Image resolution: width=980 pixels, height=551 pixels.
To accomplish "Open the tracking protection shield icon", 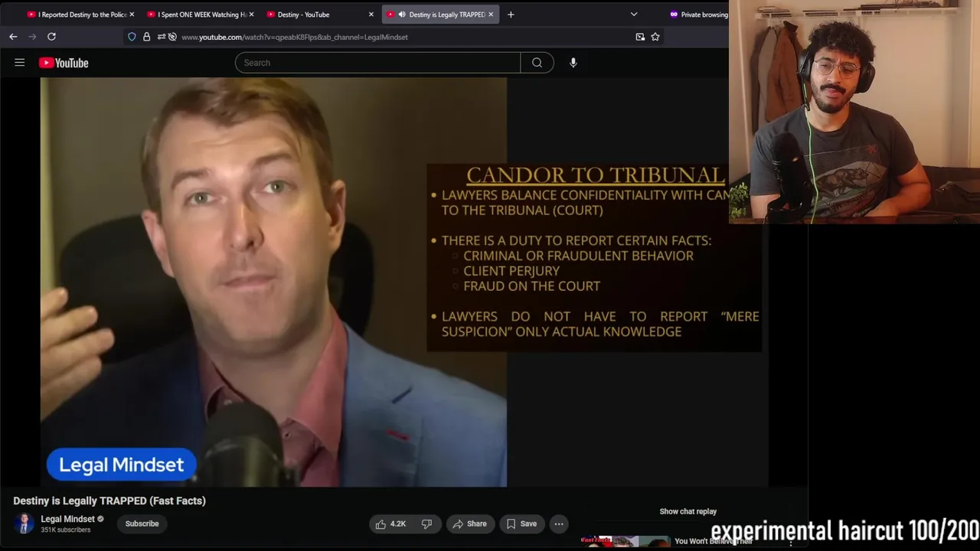I will click(x=132, y=37).
